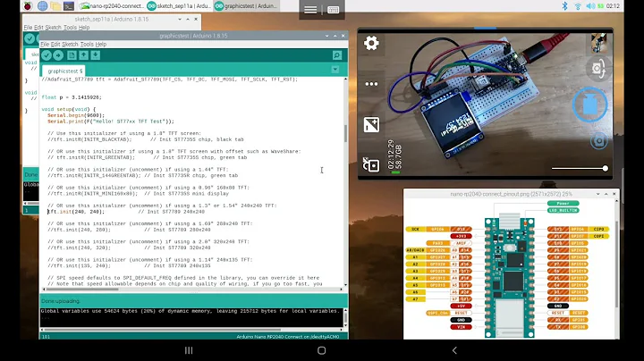Open the volume speaker tray icon
Image resolution: width=644 pixels, height=361 pixels.
pos(590,5)
